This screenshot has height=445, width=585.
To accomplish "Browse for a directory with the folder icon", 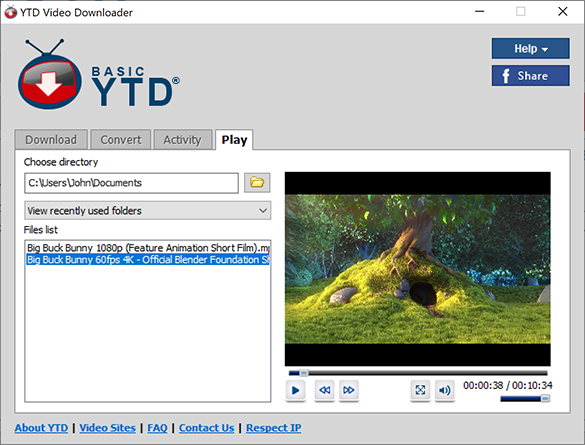I will pyautogui.click(x=257, y=183).
